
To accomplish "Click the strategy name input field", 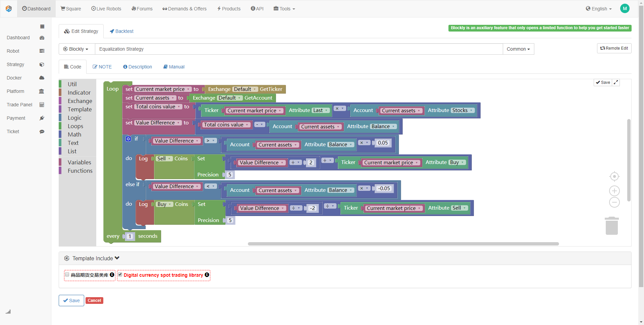I will click(299, 49).
